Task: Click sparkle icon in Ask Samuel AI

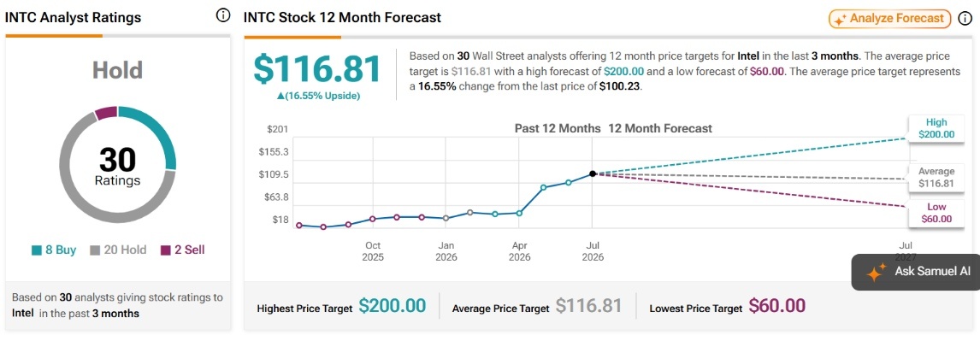Action: tap(876, 273)
